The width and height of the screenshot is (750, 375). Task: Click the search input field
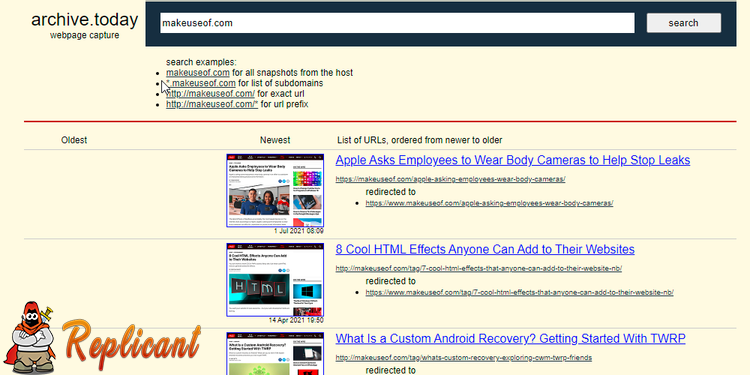[x=397, y=23]
